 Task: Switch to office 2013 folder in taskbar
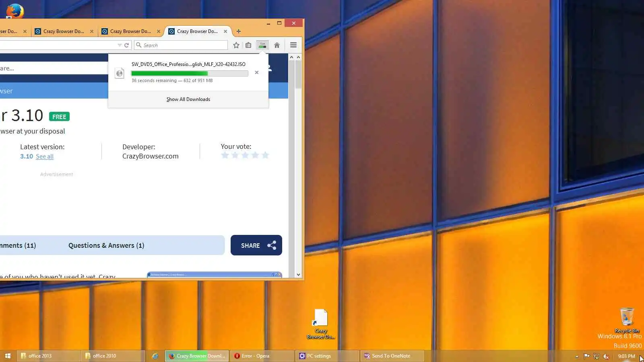pos(49,356)
